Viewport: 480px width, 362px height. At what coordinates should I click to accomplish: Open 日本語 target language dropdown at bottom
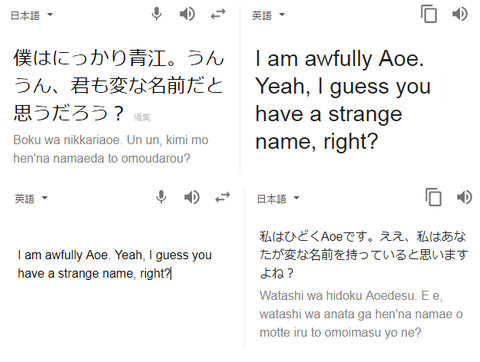278,199
